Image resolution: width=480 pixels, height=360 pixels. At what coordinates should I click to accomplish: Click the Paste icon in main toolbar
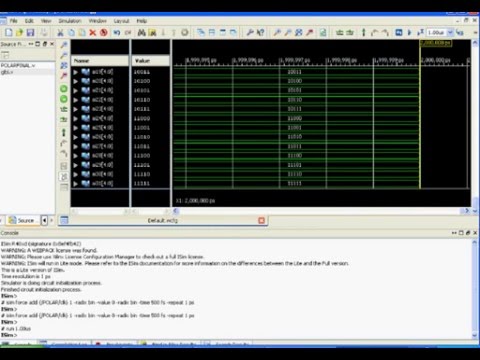pyautogui.click(x=82, y=32)
